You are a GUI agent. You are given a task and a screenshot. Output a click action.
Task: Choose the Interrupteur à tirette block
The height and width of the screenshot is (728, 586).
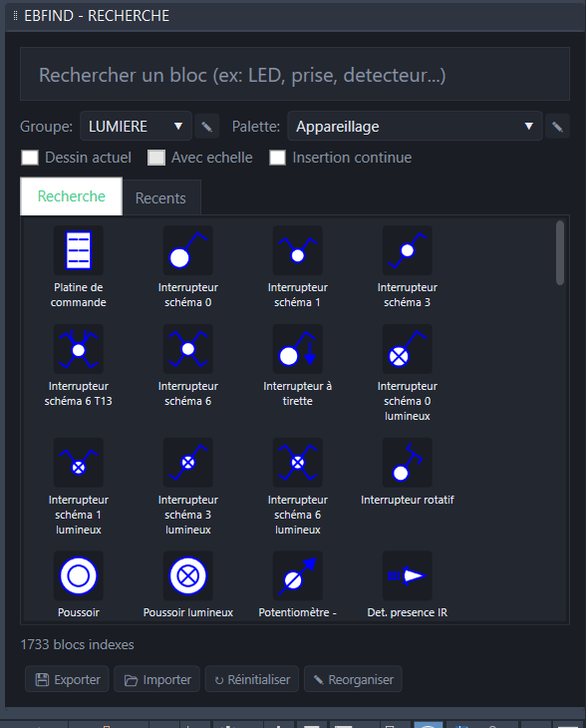click(x=297, y=349)
